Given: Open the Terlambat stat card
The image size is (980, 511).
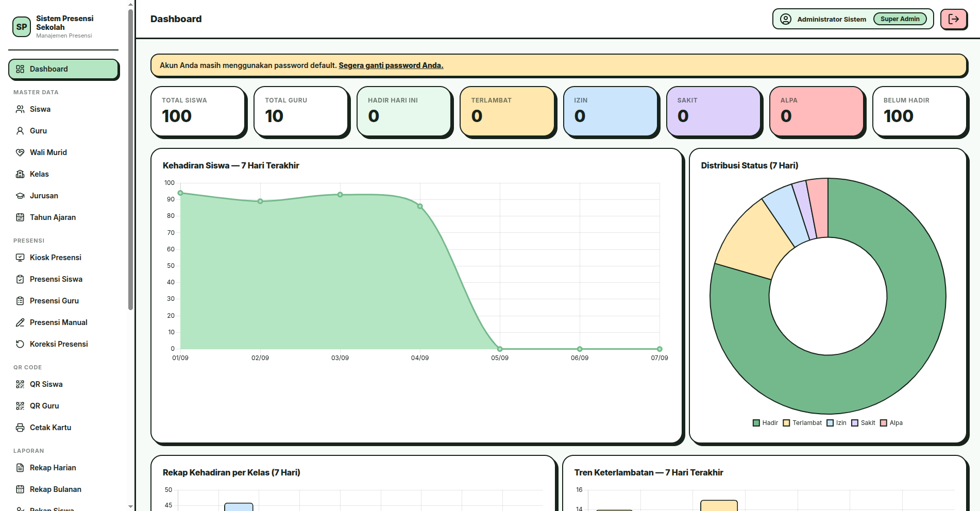Looking at the screenshot, I should (507, 111).
